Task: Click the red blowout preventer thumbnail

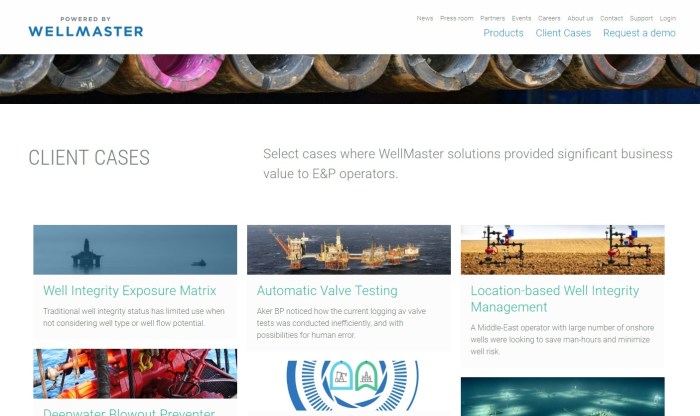Action: 135,374
